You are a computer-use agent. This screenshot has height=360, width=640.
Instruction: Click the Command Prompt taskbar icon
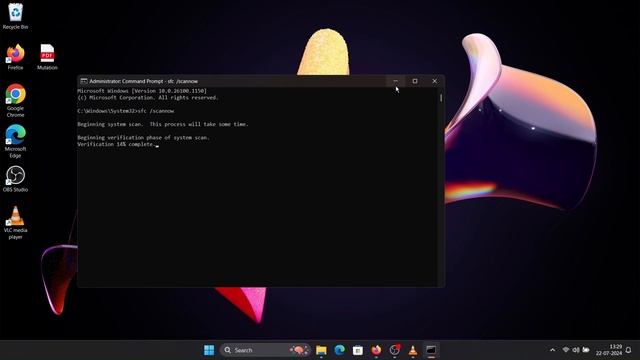click(431, 350)
